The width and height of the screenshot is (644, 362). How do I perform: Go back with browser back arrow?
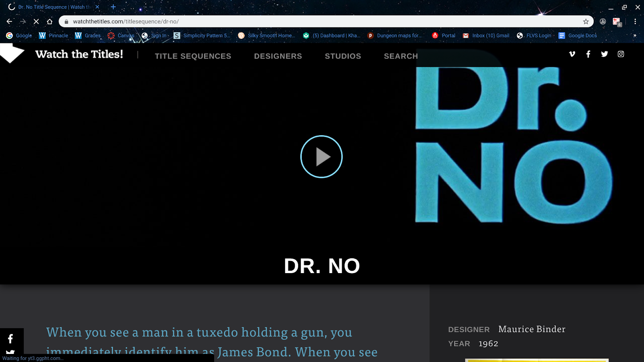pos(10,21)
